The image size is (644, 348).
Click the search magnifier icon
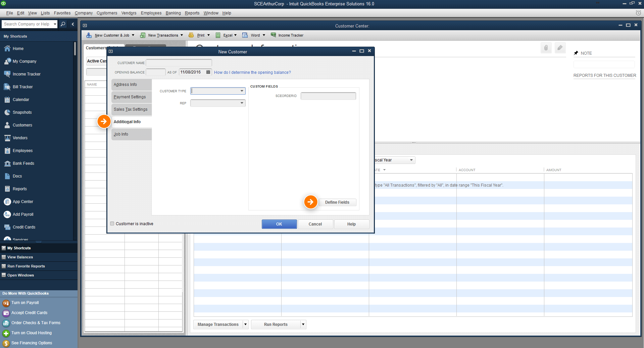click(63, 24)
